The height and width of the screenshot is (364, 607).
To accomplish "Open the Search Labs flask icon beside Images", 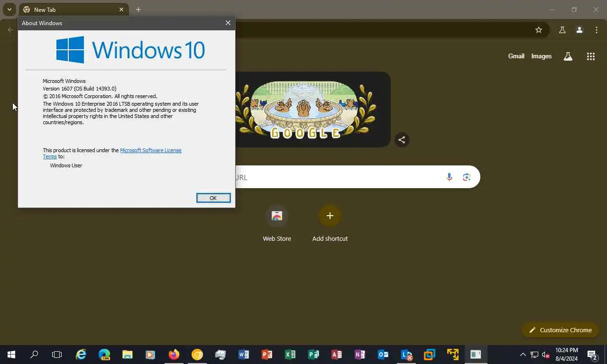I will [568, 56].
